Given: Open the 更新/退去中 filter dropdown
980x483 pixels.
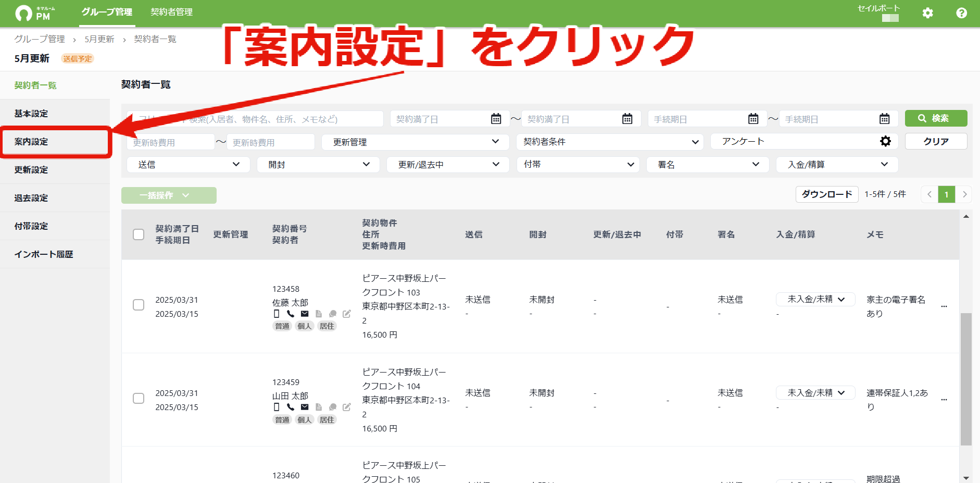Looking at the screenshot, I should click(448, 165).
